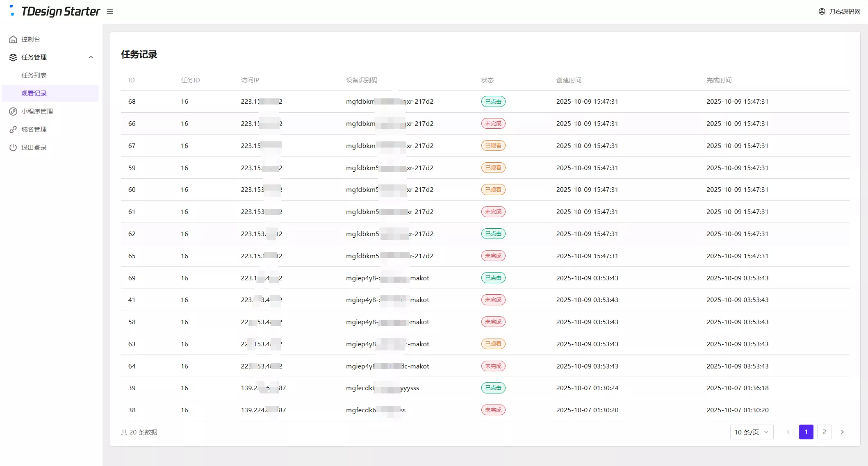Click the ID column header
Viewport: 868px width, 466px height.
tap(131, 80)
